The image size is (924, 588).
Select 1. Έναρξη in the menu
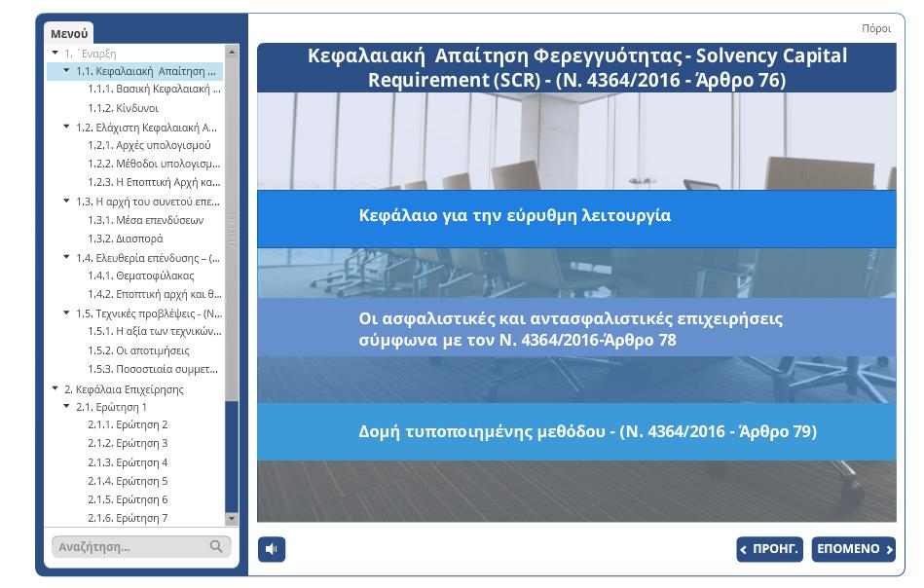click(x=91, y=54)
